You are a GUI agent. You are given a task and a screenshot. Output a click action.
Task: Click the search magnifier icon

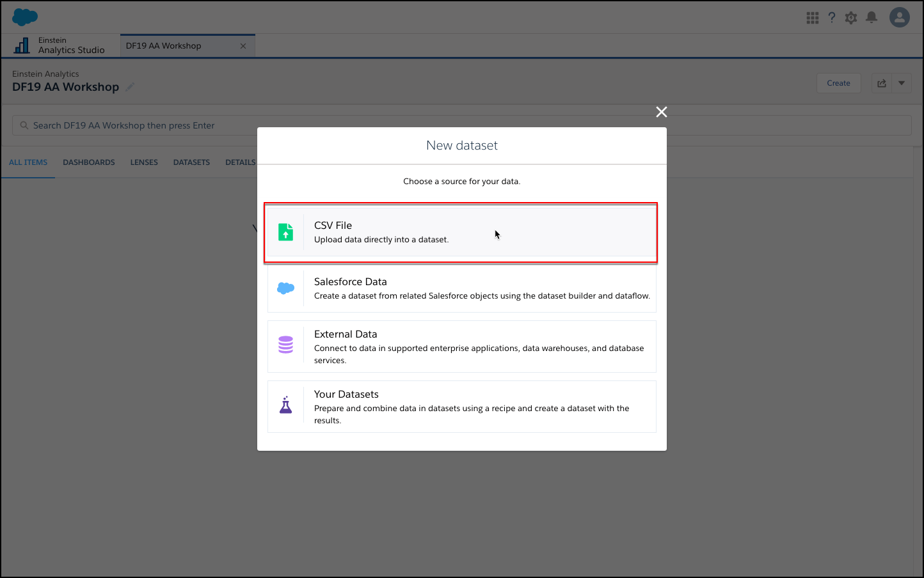pyautogui.click(x=24, y=125)
